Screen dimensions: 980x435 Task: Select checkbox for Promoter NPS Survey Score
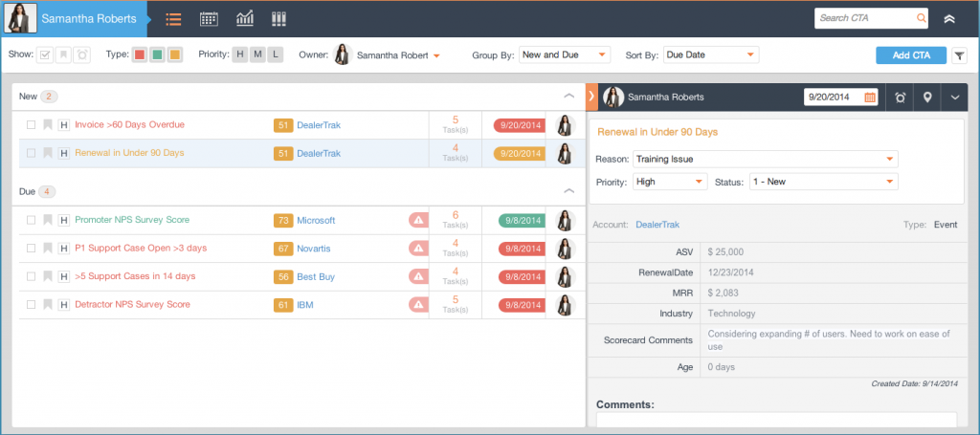click(32, 220)
